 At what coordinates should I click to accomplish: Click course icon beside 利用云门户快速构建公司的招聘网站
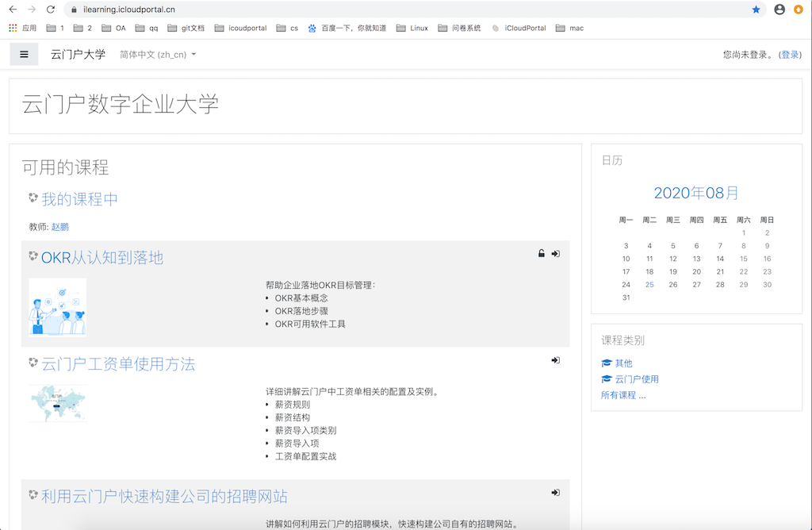point(33,495)
